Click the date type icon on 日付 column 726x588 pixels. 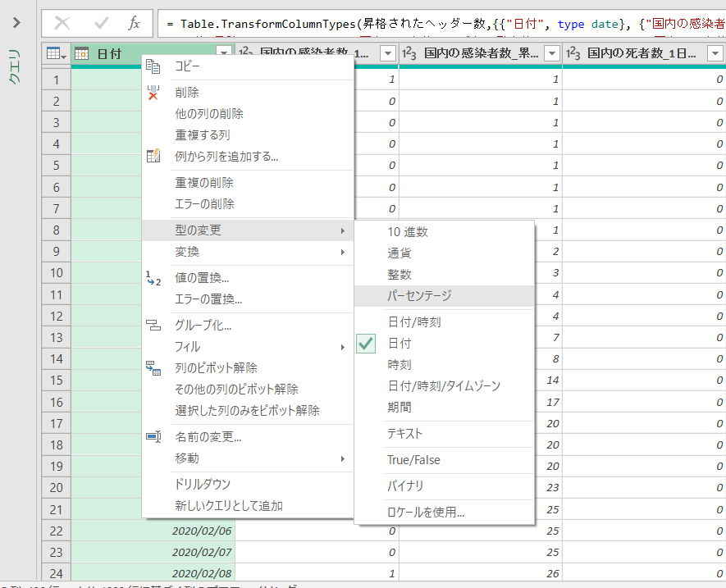pyautogui.click(x=81, y=53)
